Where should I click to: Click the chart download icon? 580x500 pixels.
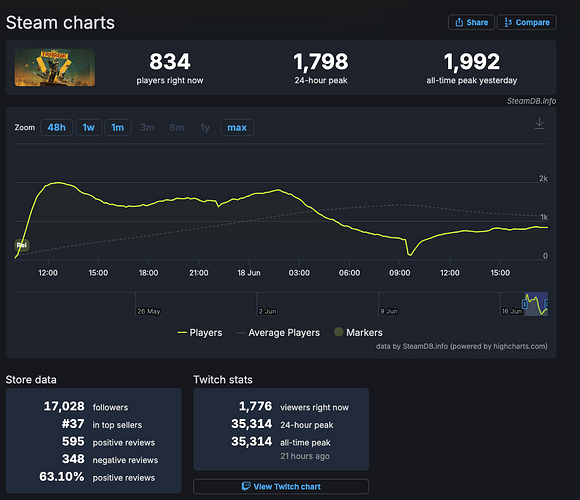coord(539,123)
